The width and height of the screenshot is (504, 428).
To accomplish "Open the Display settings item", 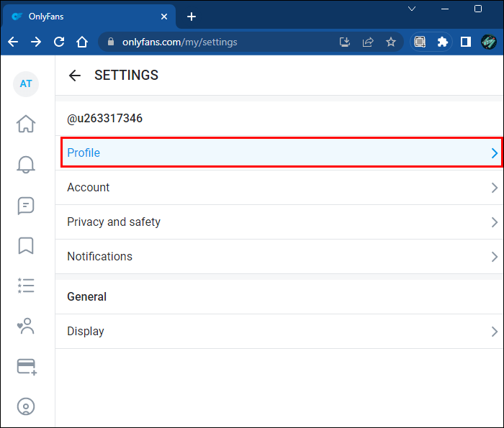I will pyautogui.click(x=86, y=332).
